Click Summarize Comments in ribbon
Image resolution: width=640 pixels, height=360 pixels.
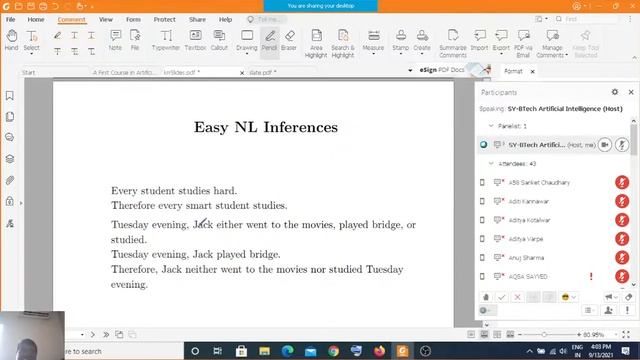[x=453, y=43]
